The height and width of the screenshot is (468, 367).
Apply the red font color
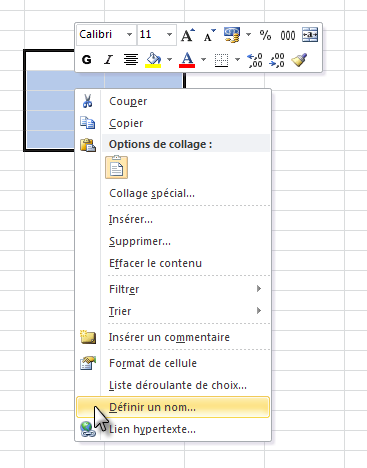point(187,60)
